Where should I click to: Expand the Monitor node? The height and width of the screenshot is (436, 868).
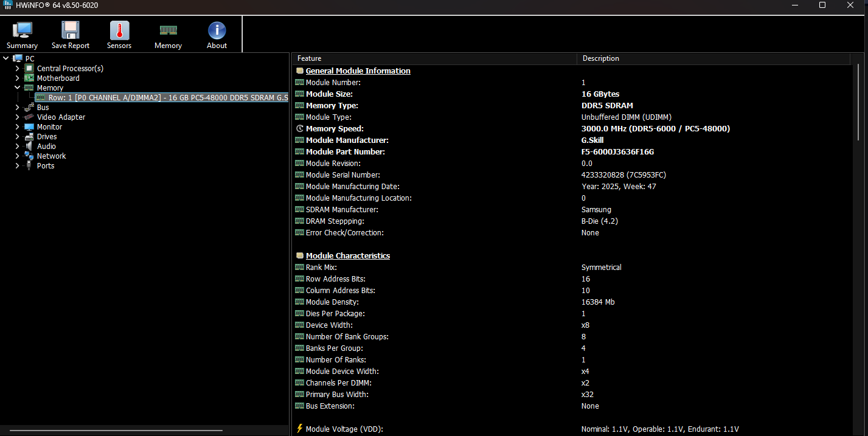[x=17, y=126]
